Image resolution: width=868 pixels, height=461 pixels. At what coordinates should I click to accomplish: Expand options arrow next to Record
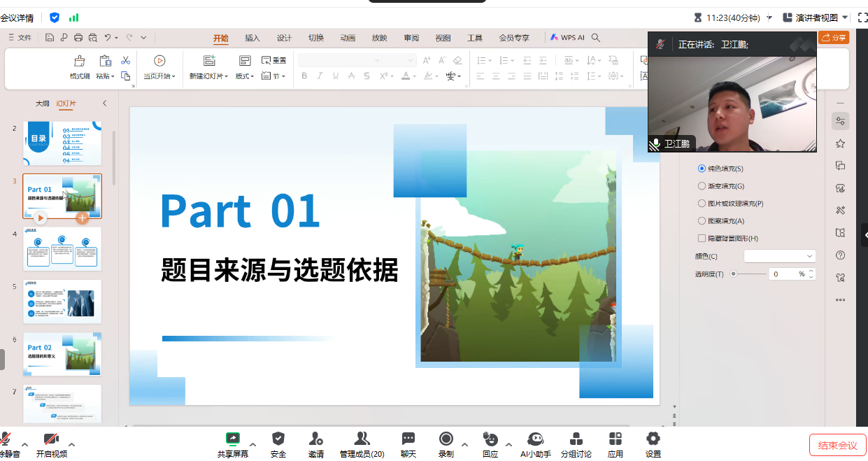(x=464, y=444)
